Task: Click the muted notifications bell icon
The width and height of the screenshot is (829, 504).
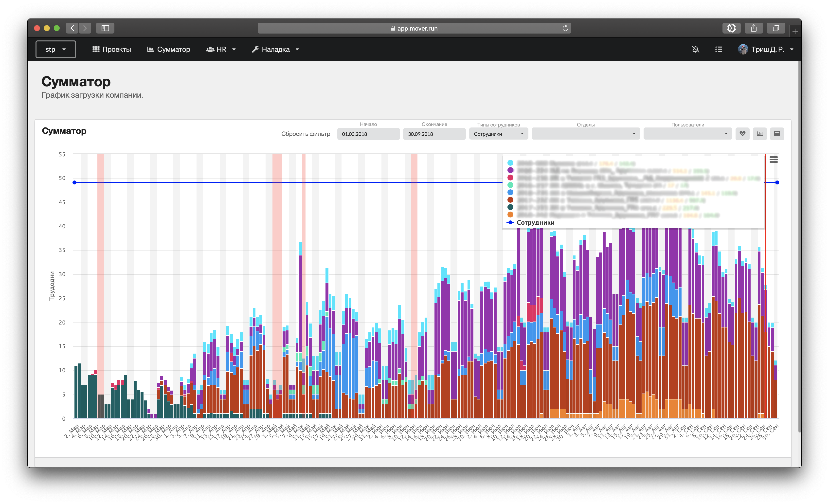Action: click(695, 50)
